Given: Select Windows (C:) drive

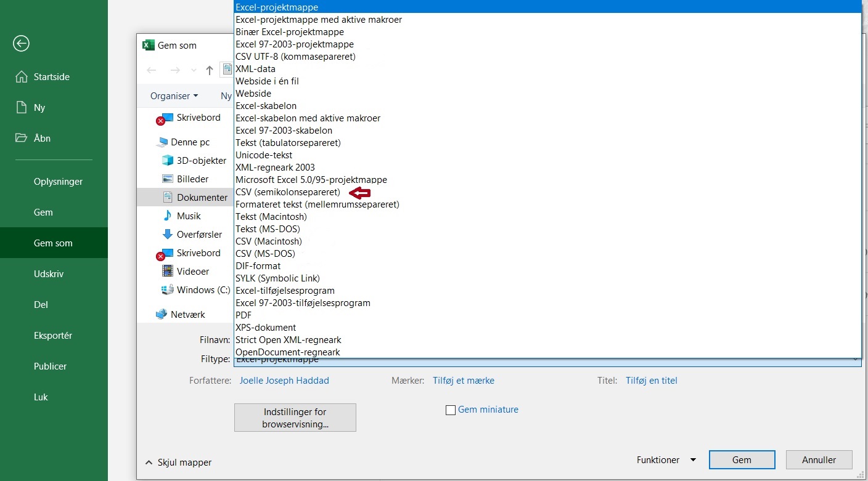Looking at the screenshot, I should pyautogui.click(x=203, y=289).
